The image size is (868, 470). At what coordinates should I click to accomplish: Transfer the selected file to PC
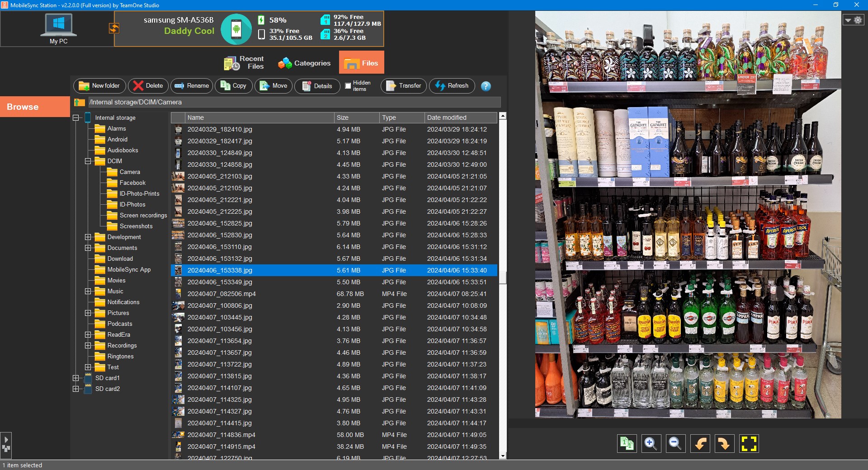tap(404, 86)
